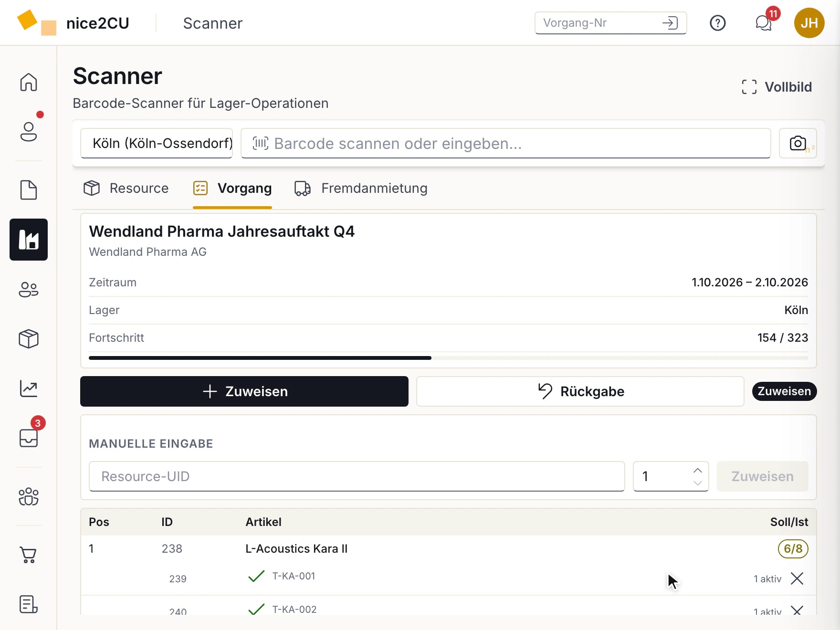The width and height of the screenshot is (840, 630).
Task: Click disabled Zuweisen in manual entry
Action: coord(763,476)
